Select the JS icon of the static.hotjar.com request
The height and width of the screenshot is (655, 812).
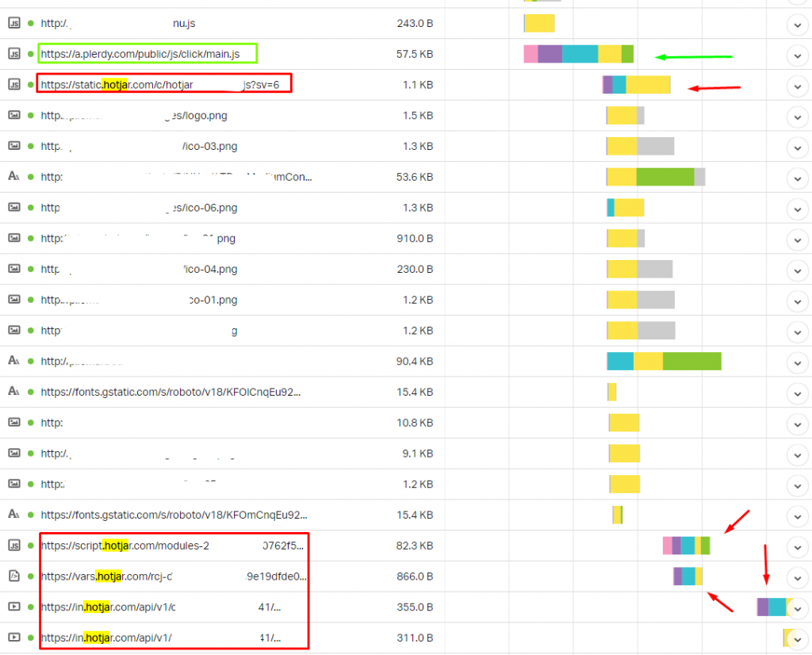(14, 84)
